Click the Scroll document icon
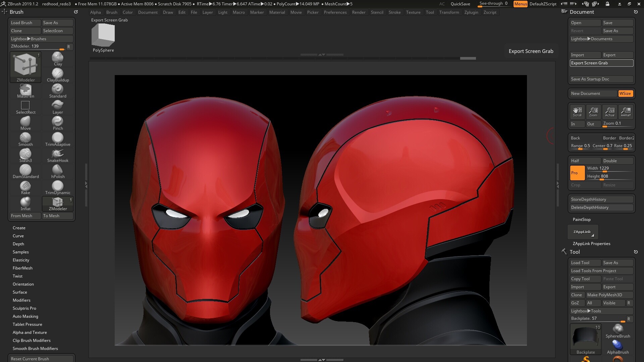Viewport: 644px width, 362px height. 577,112
